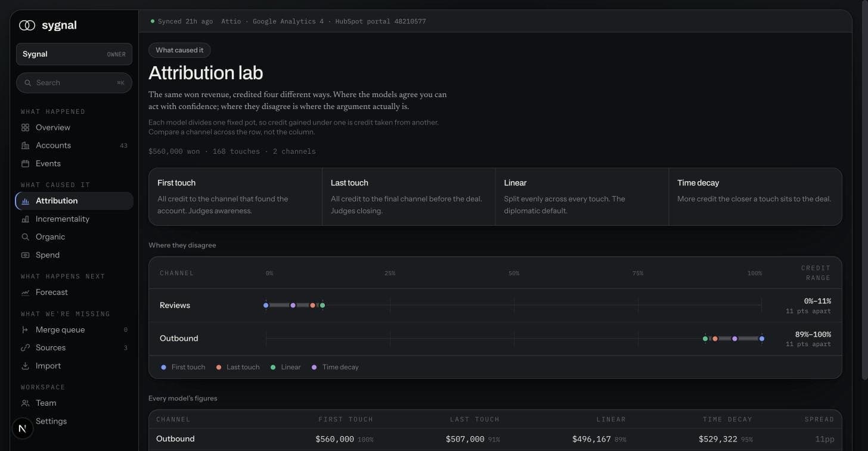Click the Last touch orange legend dot
The image size is (868, 451).
219,368
